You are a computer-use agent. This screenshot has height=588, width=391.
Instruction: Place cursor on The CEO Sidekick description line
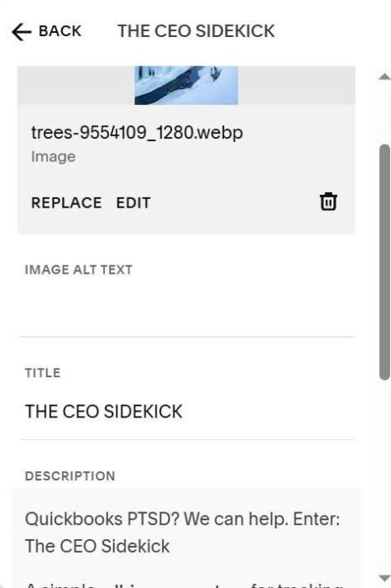click(97, 546)
